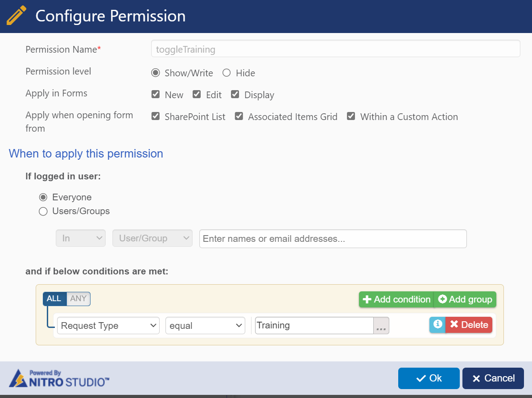The width and height of the screenshot is (532, 398).
Task: Toggle the Associated Items Grid checkbox
Action: click(239, 116)
